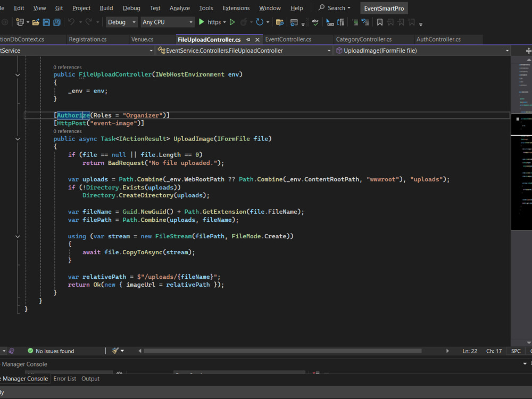This screenshot has height=399, width=532.
Task: Switch to the AuthController.cs tab
Action: pyautogui.click(x=438, y=39)
